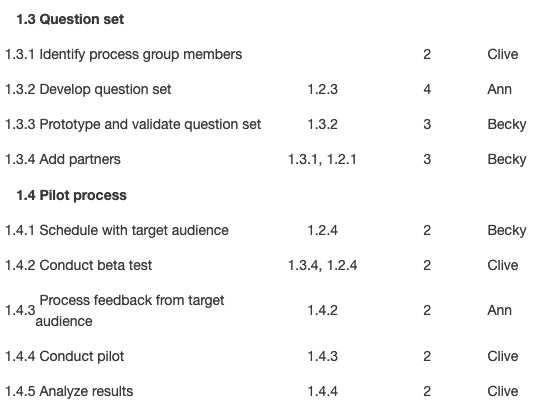
Task: Select 'Process feedback from target audience' task
Action: click(130, 311)
